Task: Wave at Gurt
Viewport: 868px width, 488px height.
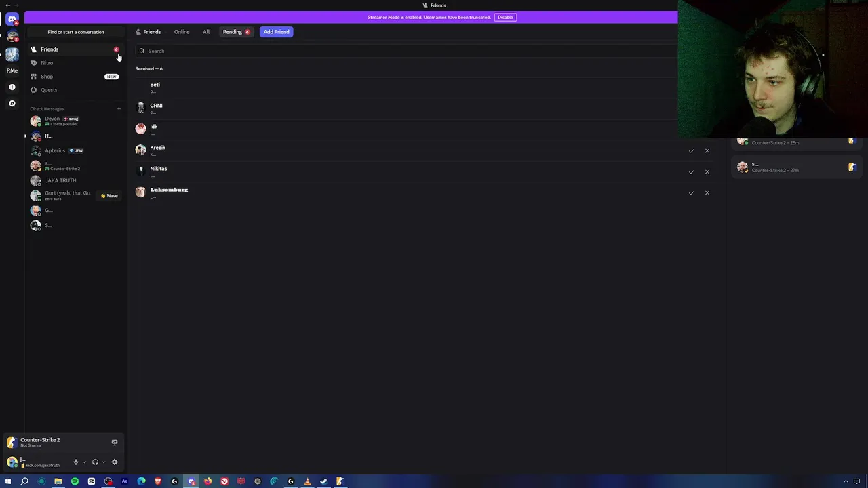Action: (x=109, y=196)
